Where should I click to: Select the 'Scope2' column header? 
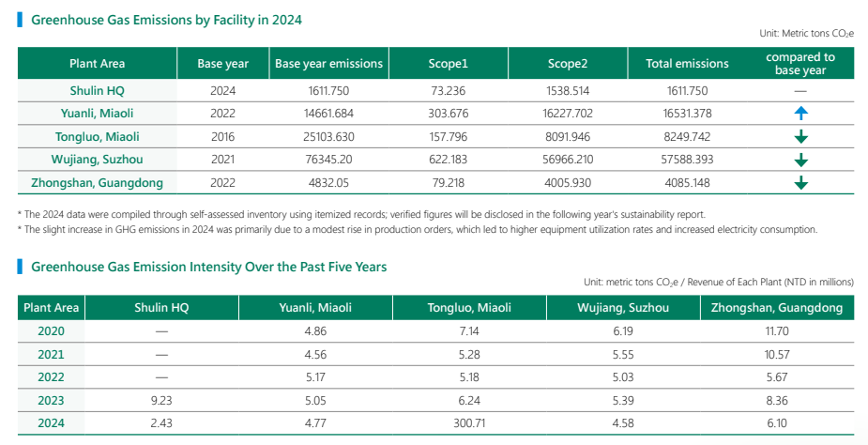tap(568, 64)
